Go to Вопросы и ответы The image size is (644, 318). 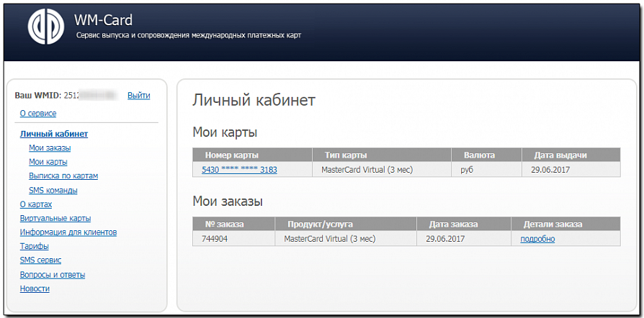(x=52, y=275)
